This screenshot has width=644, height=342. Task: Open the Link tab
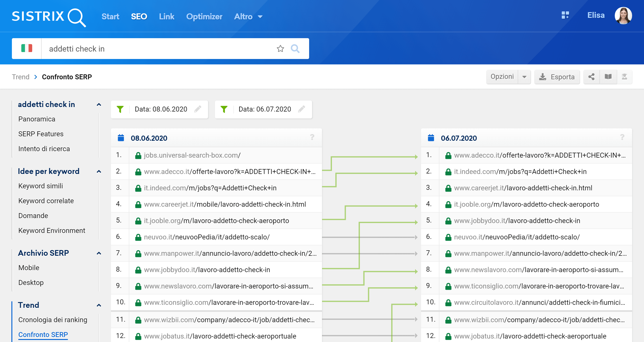166,17
